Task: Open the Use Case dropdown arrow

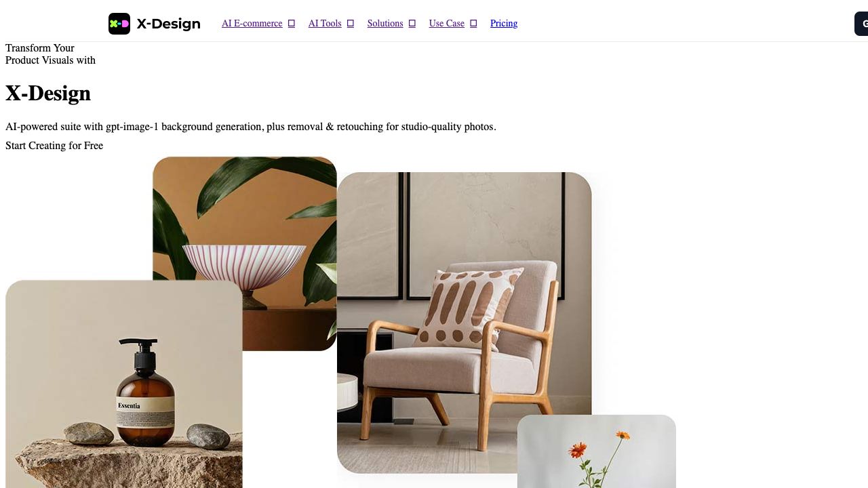Action: point(473,24)
